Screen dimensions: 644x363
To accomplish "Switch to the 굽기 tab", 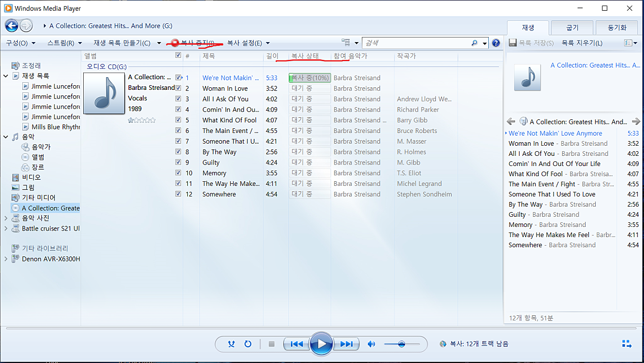I will (x=572, y=28).
